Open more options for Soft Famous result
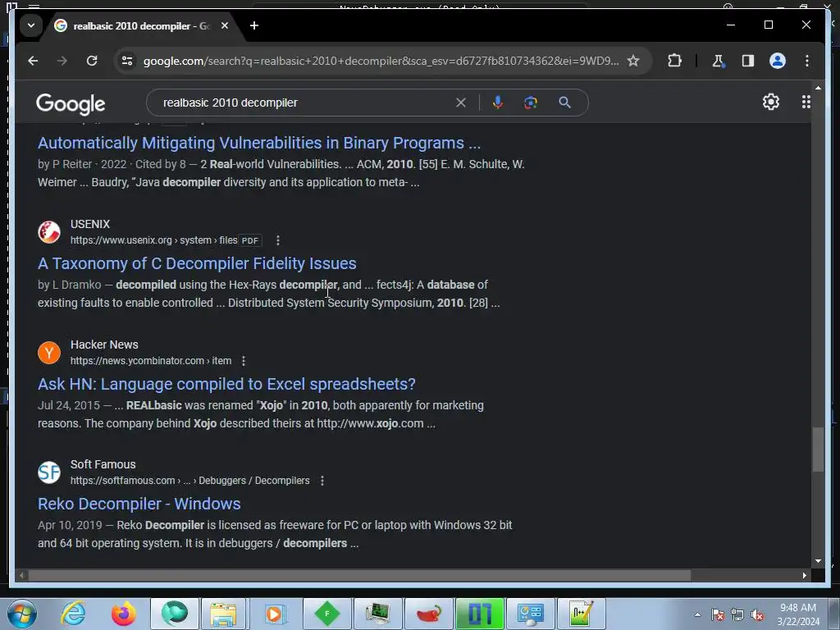Image resolution: width=840 pixels, height=630 pixels. 322,481
